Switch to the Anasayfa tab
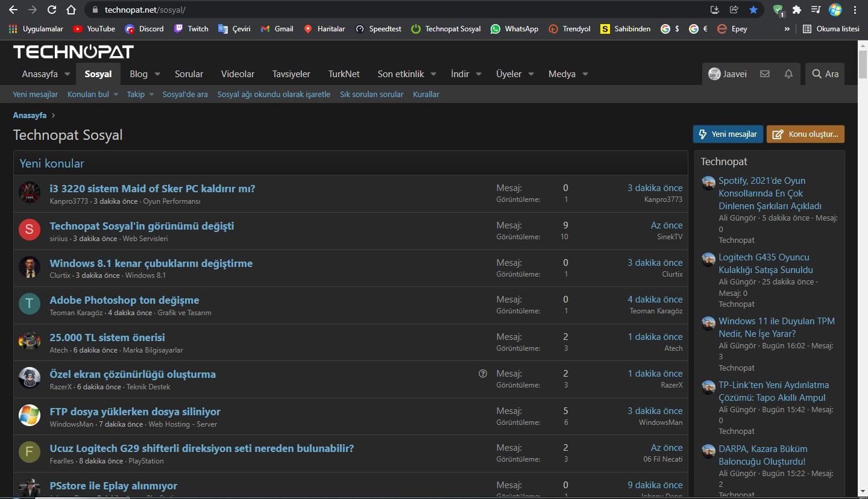 click(40, 74)
